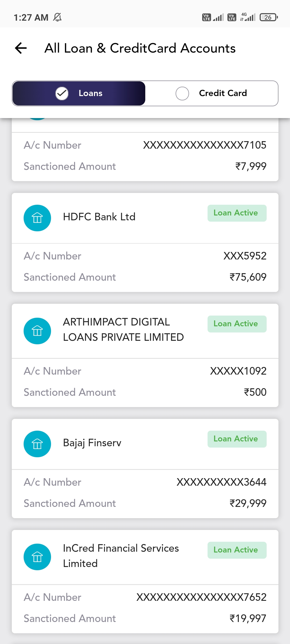290x644 pixels.
Task: Tap HDFC Bank Ltd bank icon
Action: click(37, 218)
